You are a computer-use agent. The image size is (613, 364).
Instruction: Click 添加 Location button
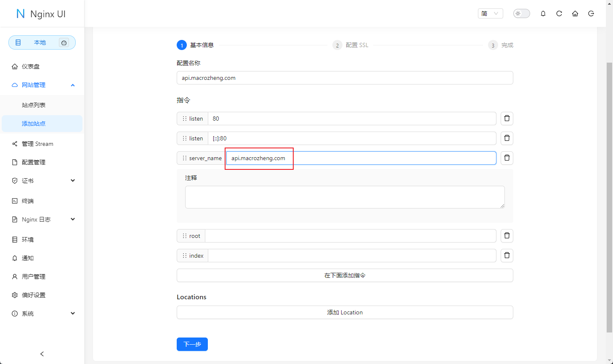345,312
